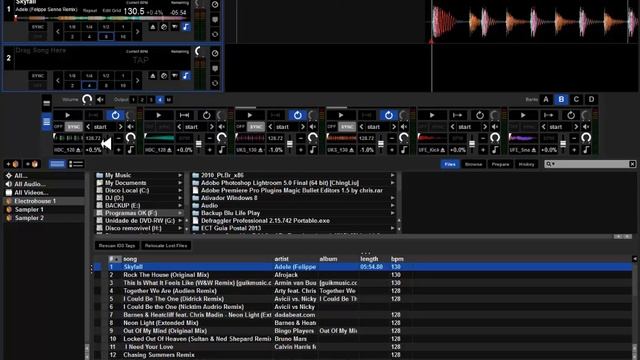Open tempo clock icon beside deck 1
The width and height of the screenshot is (640, 360).
coord(215,4)
